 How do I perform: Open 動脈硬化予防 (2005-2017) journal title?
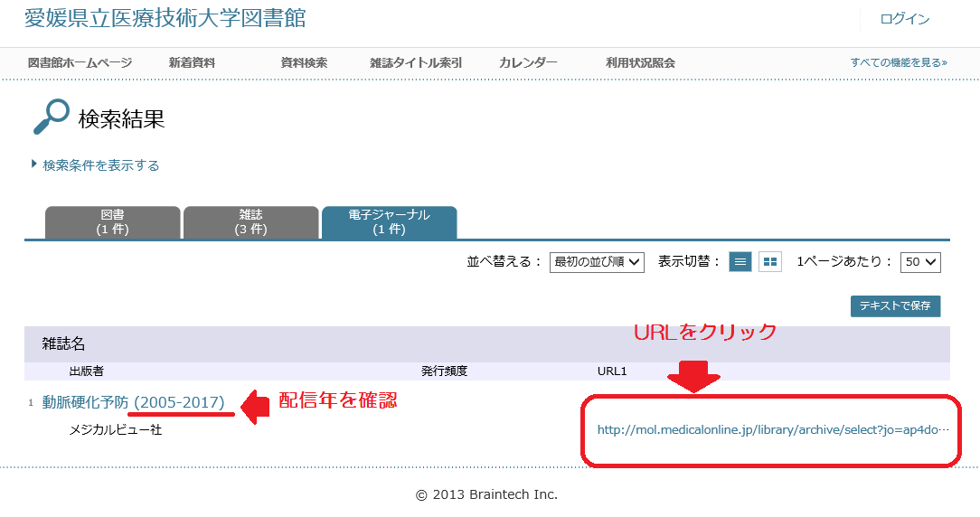[x=133, y=402]
